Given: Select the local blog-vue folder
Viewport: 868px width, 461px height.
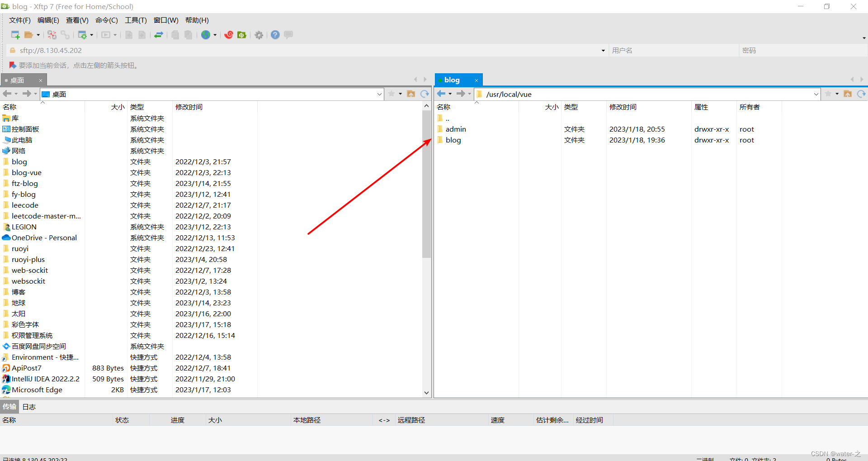Looking at the screenshot, I should tap(26, 173).
